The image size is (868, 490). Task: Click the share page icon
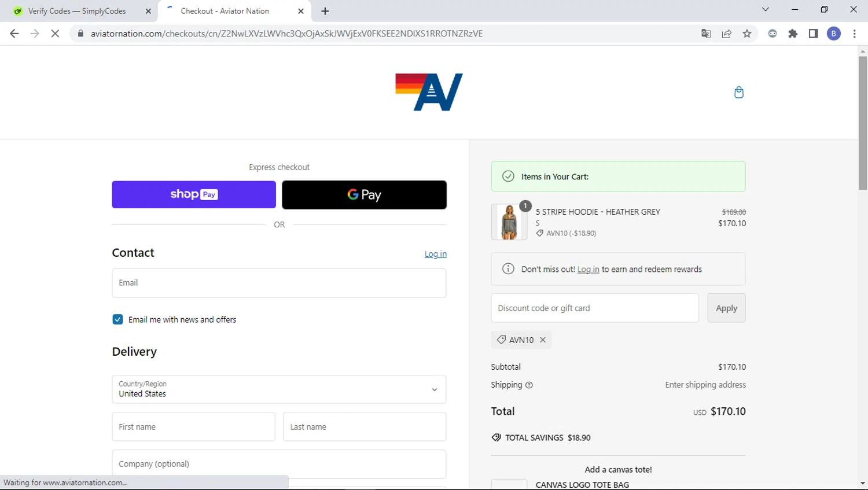(727, 34)
